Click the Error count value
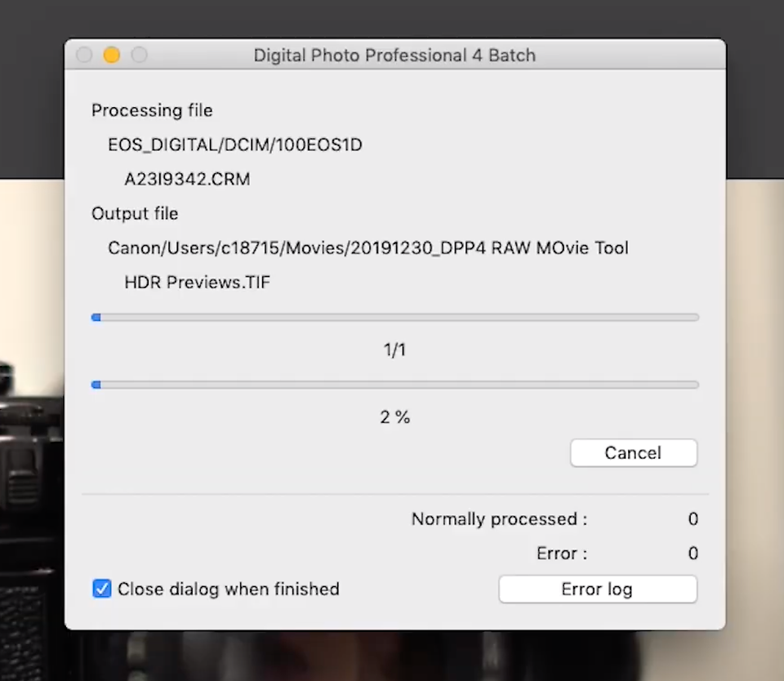This screenshot has width=784, height=681. pyautogui.click(x=693, y=554)
